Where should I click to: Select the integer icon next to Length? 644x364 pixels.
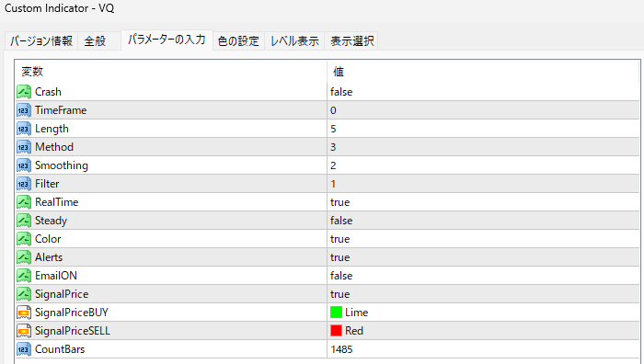pos(24,129)
